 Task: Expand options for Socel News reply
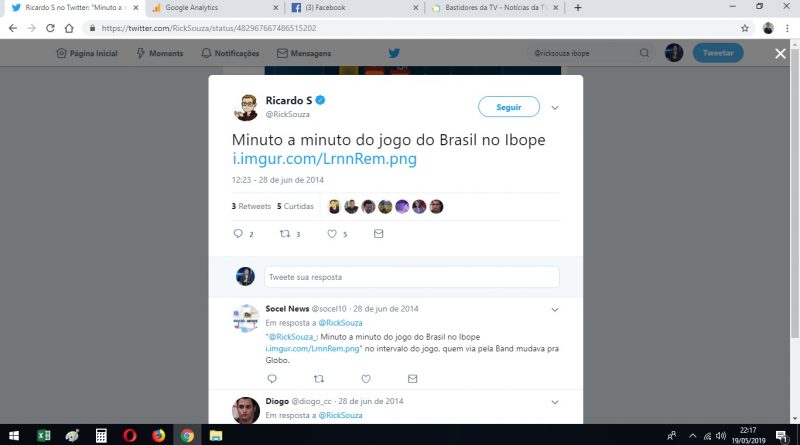555,310
